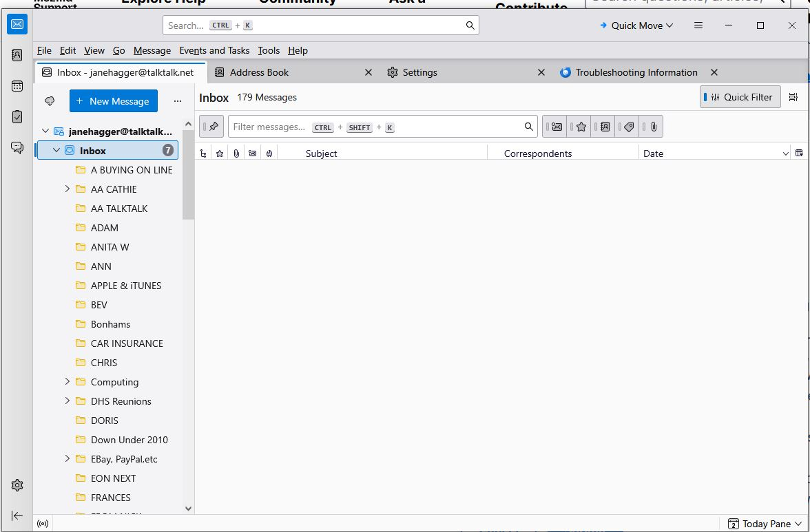Toggle Contact quick filter
The image size is (810, 532).
[603, 127]
